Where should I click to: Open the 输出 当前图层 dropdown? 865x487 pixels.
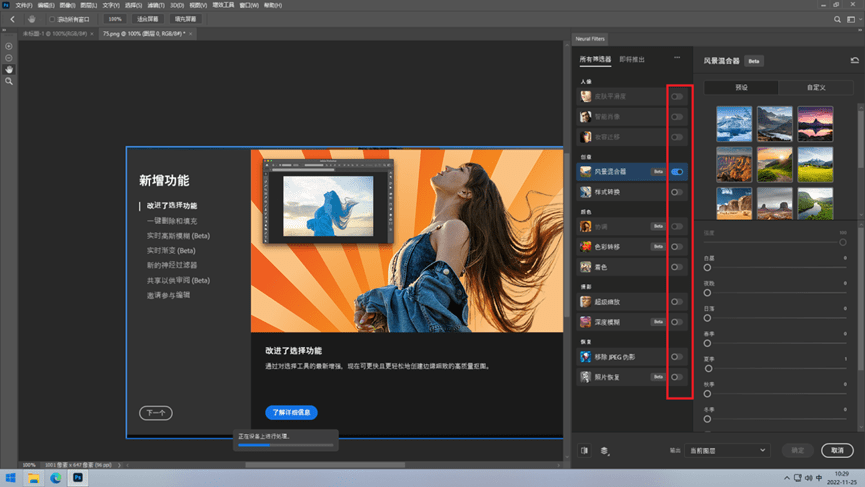pyautogui.click(x=727, y=450)
